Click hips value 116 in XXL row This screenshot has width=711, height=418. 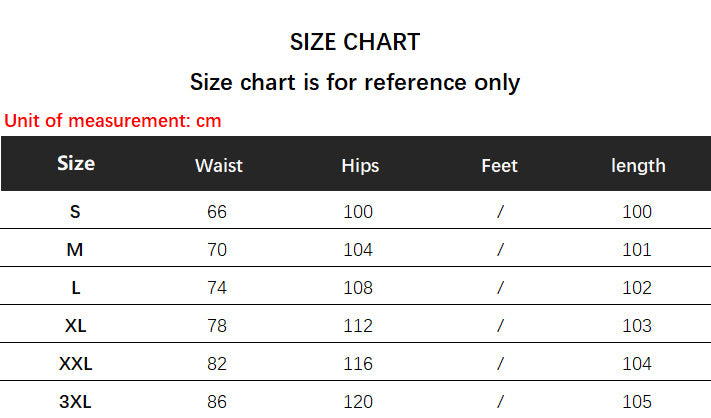tap(358, 365)
